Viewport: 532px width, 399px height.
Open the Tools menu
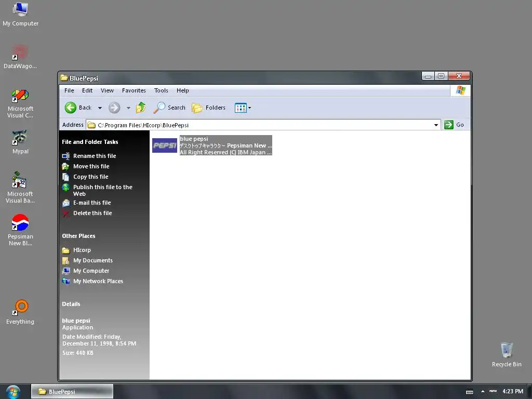click(161, 90)
